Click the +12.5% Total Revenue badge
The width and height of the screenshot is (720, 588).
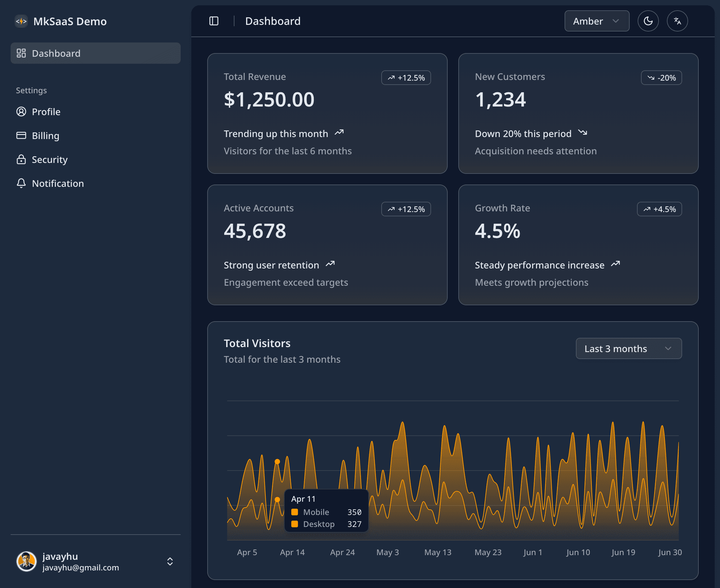(x=406, y=78)
